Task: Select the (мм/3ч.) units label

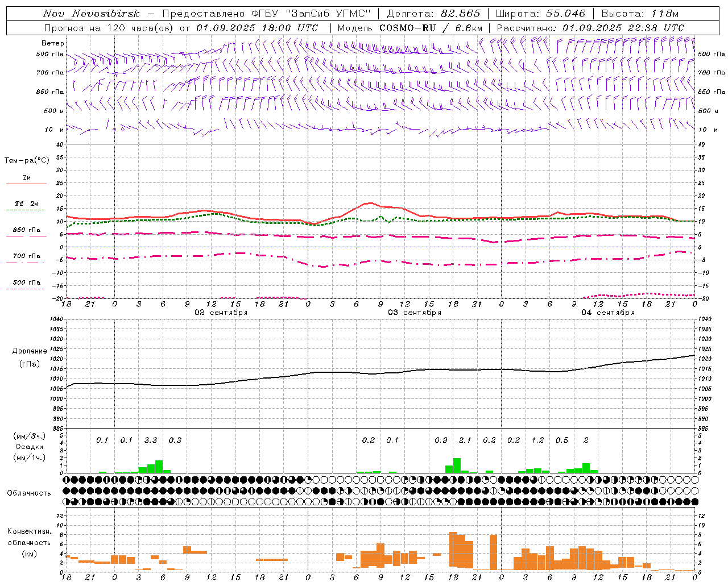Action: [30, 436]
